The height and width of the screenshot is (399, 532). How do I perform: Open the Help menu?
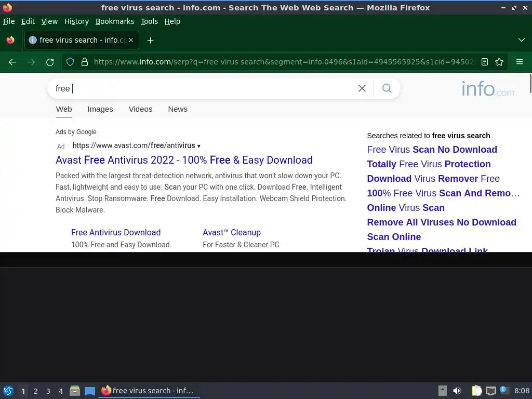coord(172,21)
